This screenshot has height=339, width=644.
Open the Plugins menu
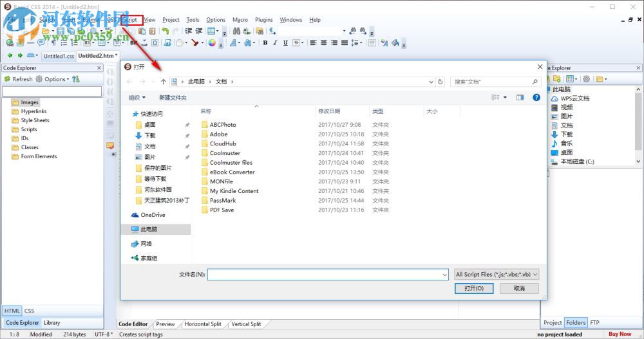click(264, 20)
